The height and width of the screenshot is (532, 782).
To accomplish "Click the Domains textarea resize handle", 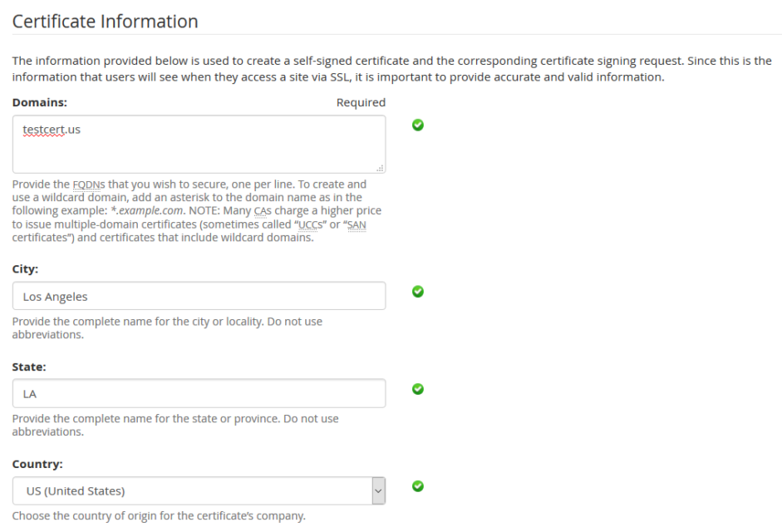I will (x=381, y=168).
